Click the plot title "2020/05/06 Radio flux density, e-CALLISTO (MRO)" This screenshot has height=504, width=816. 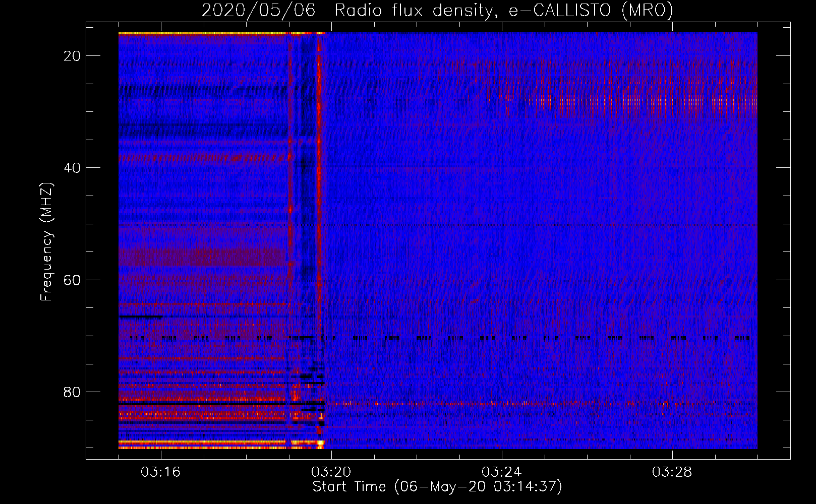tap(437, 10)
